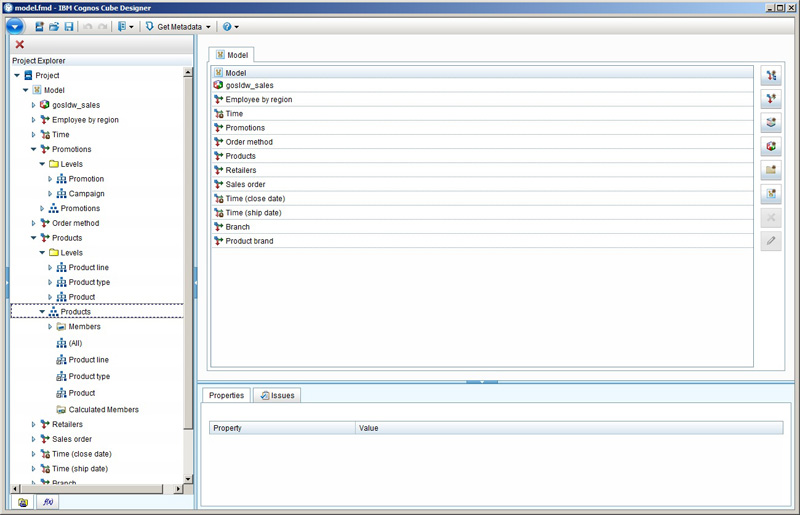Click the Value column header
Image resolution: width=800 pixels, height=515 pixels.
569,428
